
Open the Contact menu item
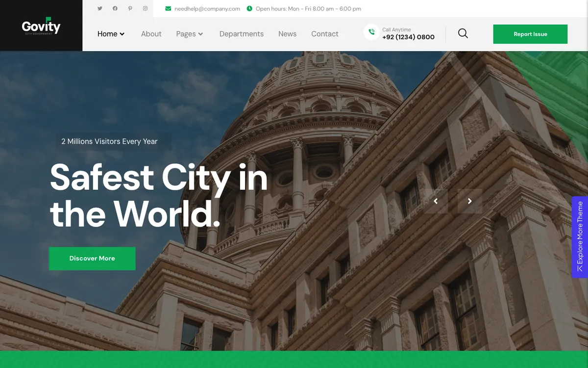(325, 34)
